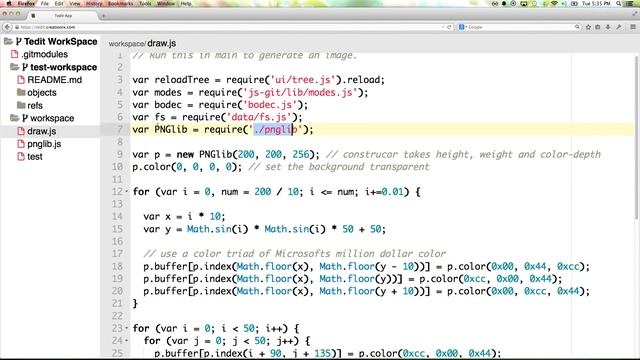Click the search magnifier in Google box
The height and width of the screenshot is (360, 640).
(577, 27)
